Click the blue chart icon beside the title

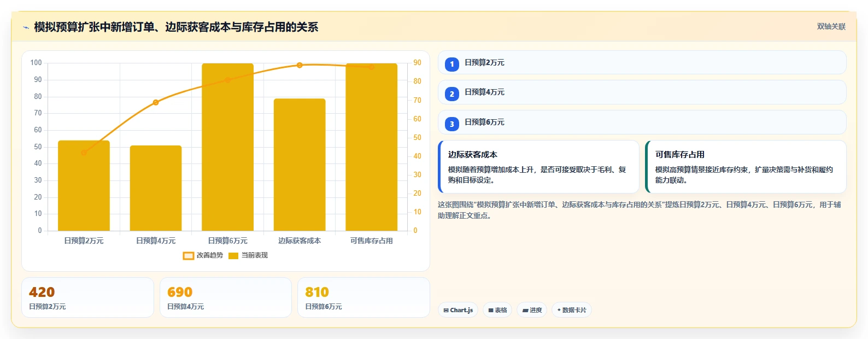click(26, 27)
